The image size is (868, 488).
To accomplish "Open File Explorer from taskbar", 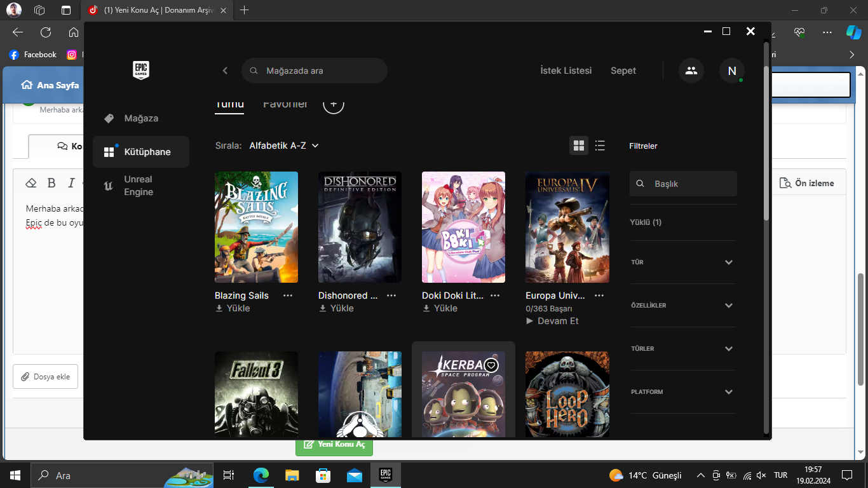I will 292,475.
